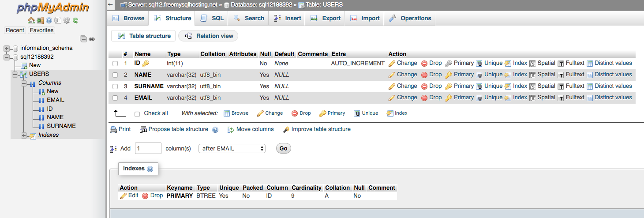Collapse the sql12188392 database node
The image size is (644, 218).
pyautogui.click(x=6, y=57)
